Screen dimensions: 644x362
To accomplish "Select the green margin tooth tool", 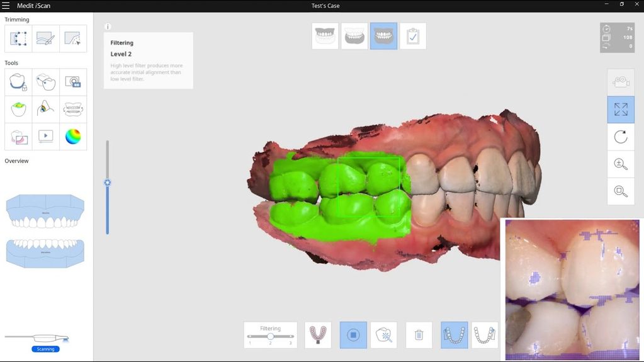I will (18, 110).
